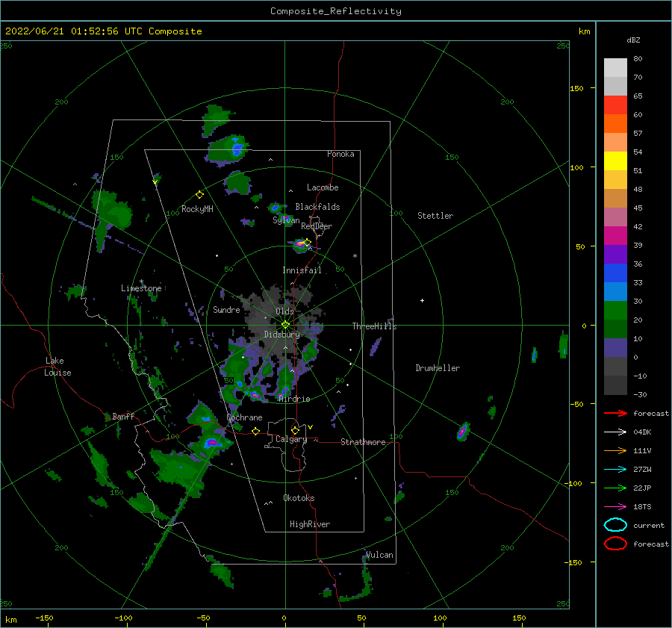Pick the red 60-65 dBZ swatch

615,105
